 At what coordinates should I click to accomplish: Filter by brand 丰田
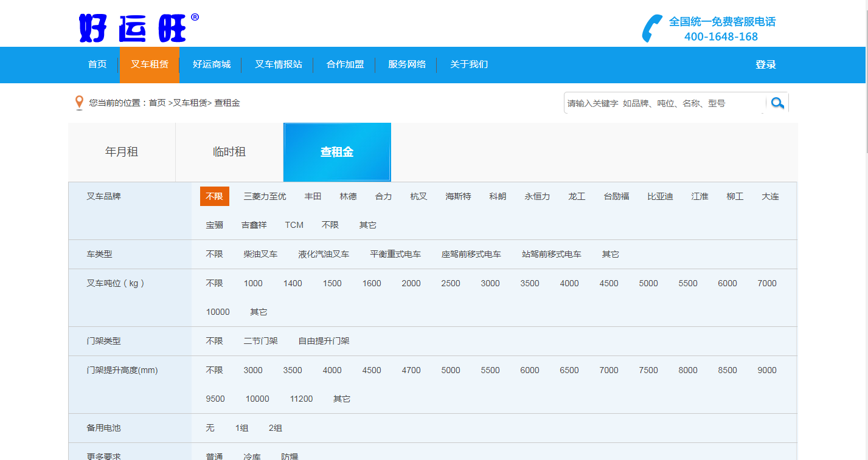tap(313, 196)
